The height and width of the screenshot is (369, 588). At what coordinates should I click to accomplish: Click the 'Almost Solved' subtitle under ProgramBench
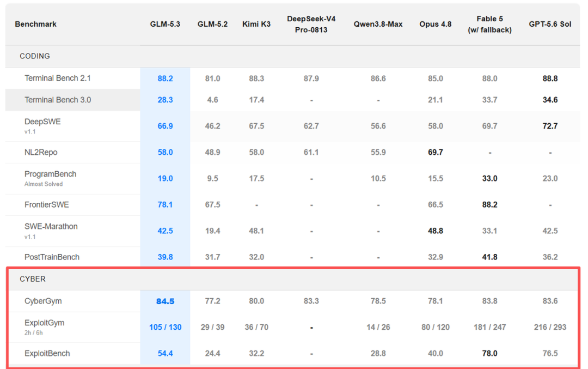[44, 184]
